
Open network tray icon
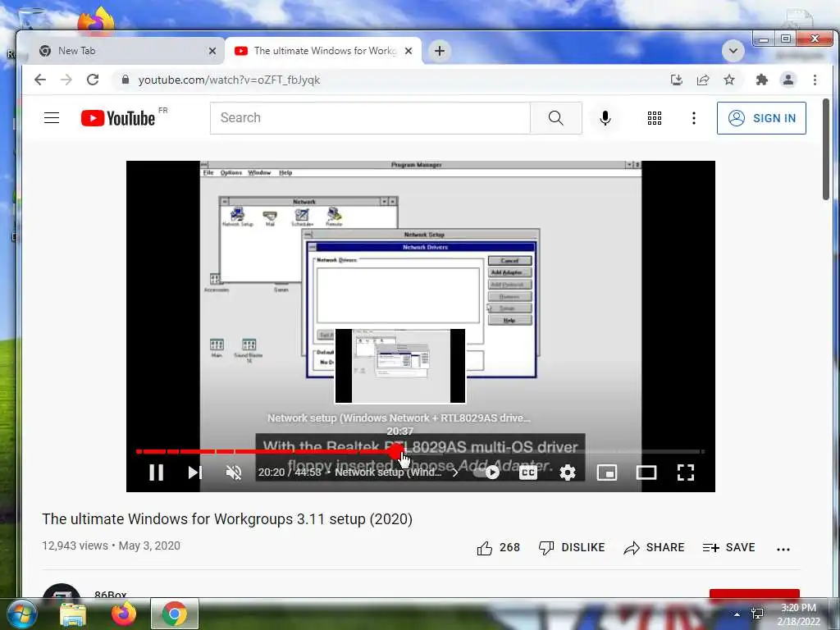757,614
